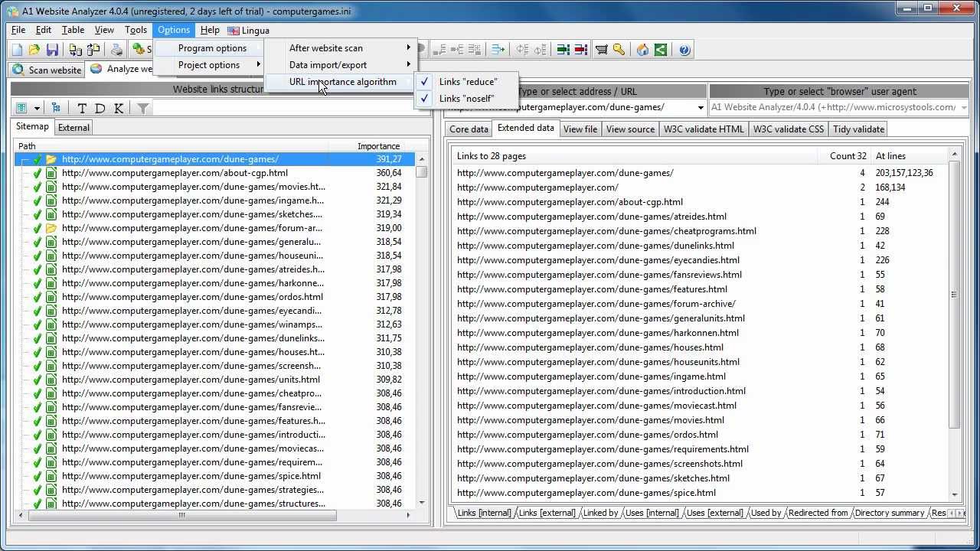980x551 pixels.
Task: Open view mode dropdown arrow beside grid icon
Action: [36, 109]
